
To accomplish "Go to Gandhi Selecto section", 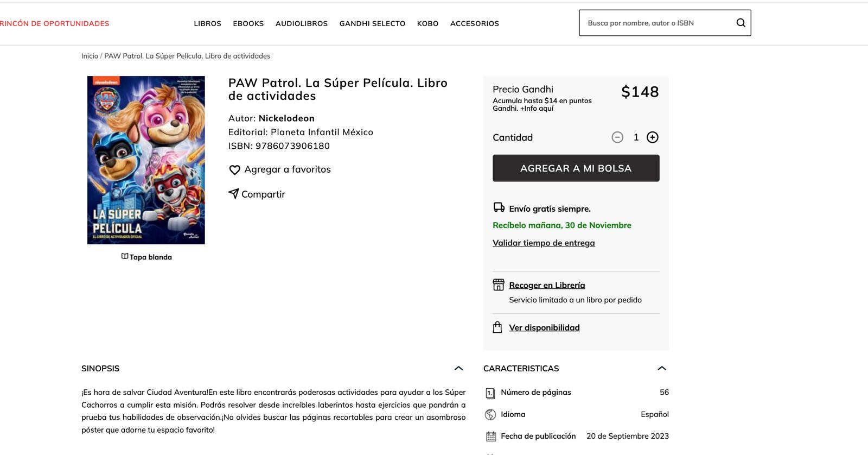I will point(372,23).
